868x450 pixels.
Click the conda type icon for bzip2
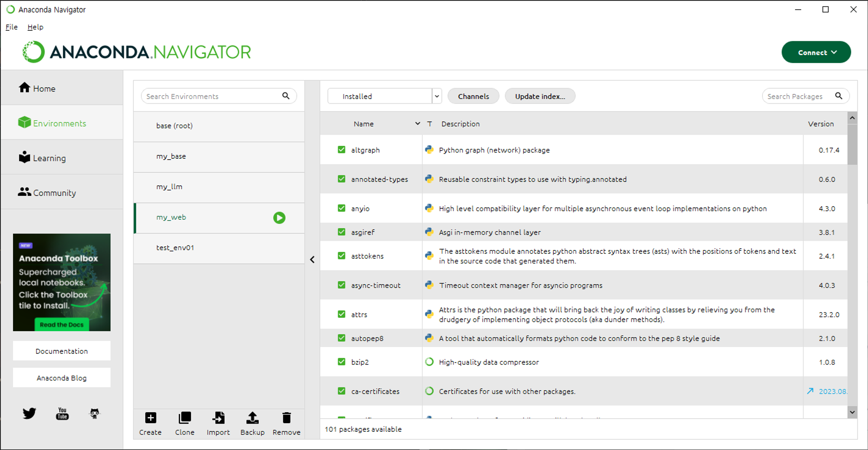(429, 362)
